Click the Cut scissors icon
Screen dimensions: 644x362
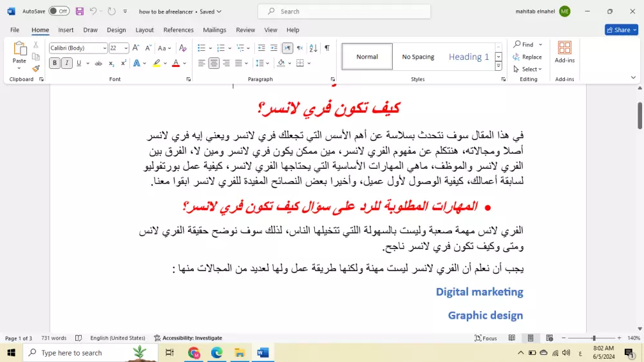(35, 45)
